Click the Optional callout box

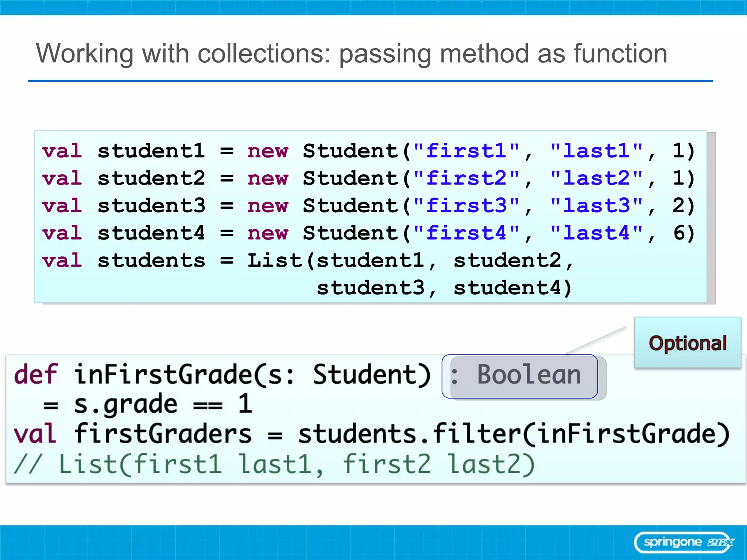tap(688, 343)
